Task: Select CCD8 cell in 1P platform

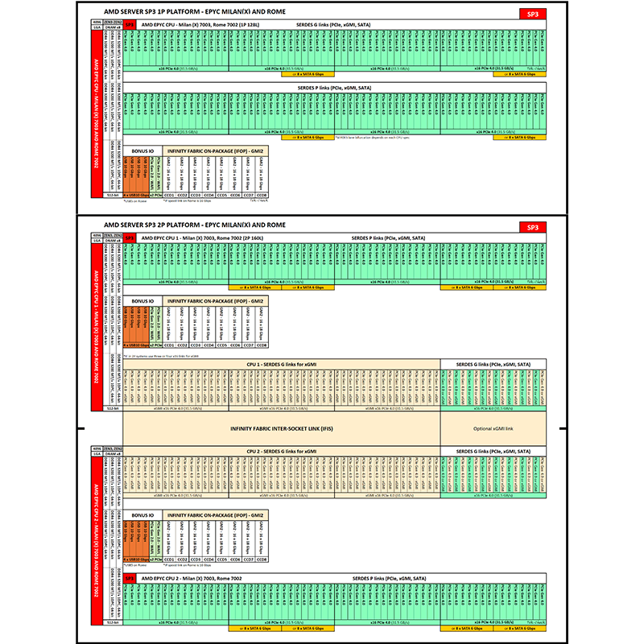Action: coord(262,195)
